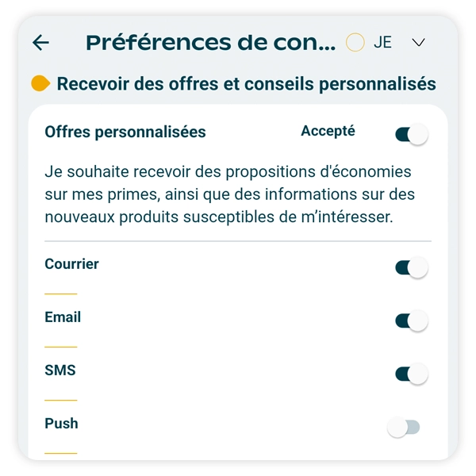Select the JE profile initials
Viewport: 476px width, 476px height.
382,43
